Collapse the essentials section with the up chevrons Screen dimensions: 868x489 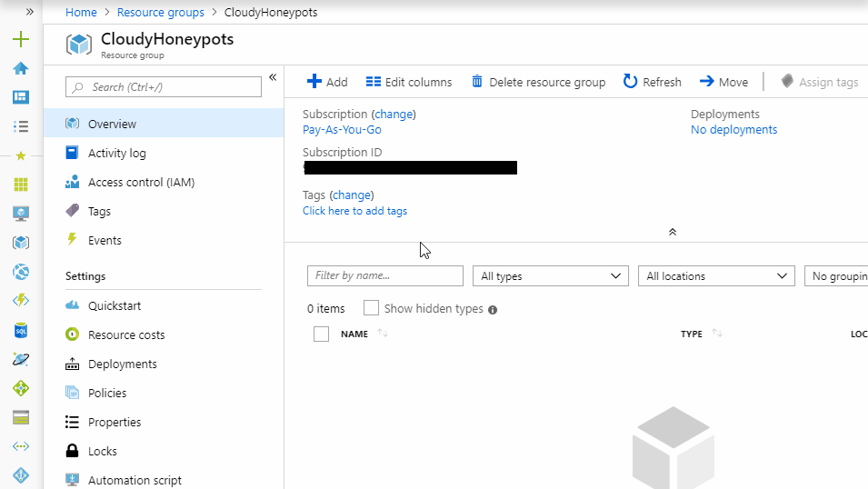(x=672, y=232)
